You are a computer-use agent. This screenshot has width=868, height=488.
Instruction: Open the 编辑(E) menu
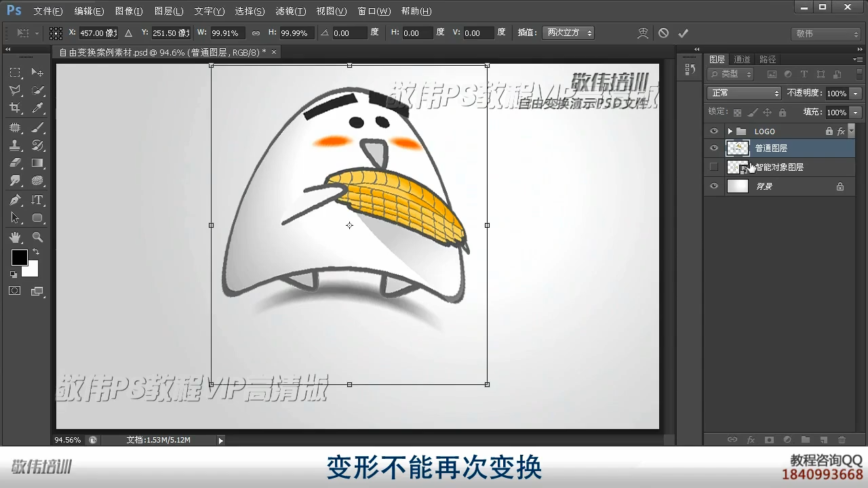pyautogui.click(x=89, y=12)
